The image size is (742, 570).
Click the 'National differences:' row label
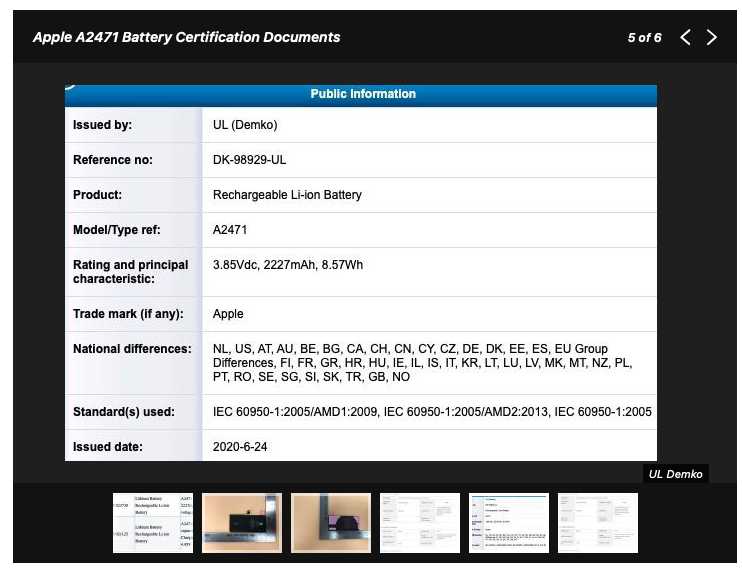pyautogui.click(x=132, y=349)
